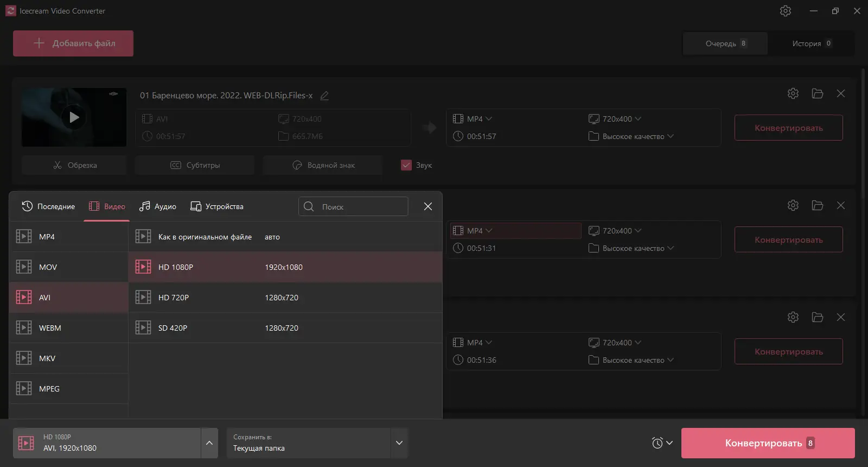
Task: Open settings gear for the 00:51:36 file
Action: point(793,317)
